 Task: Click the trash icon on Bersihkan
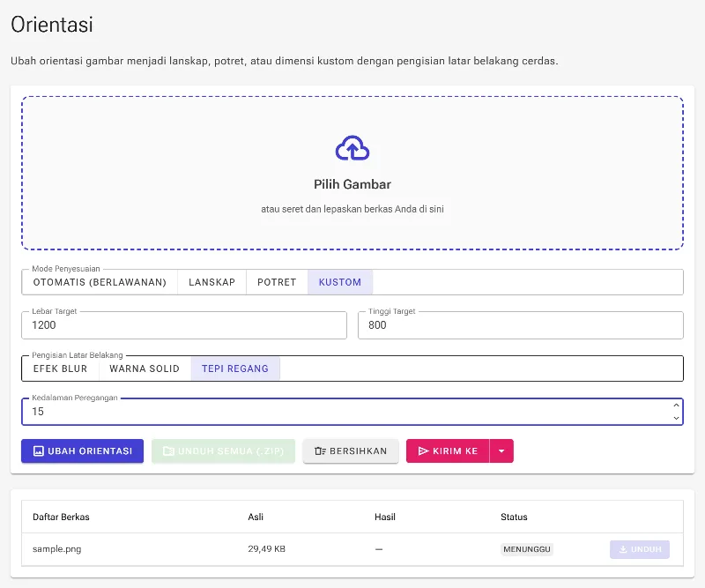(x=320, y=450)
